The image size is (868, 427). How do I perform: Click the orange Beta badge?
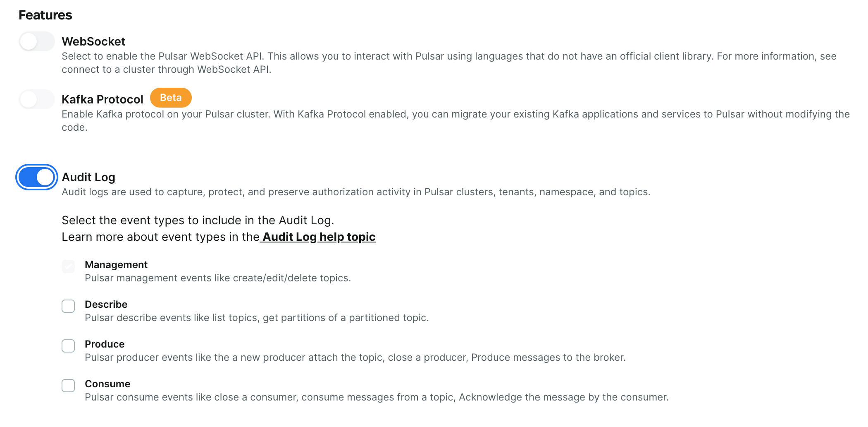point(171,98)
